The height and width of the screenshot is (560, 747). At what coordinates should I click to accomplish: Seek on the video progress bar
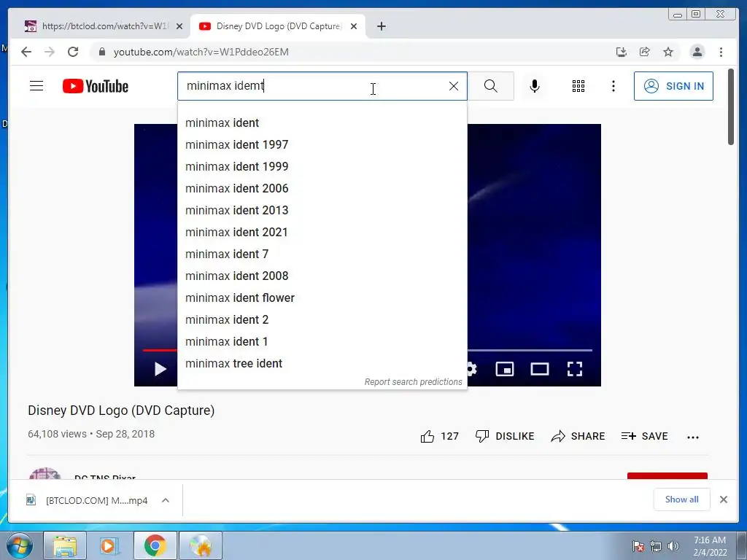(x=530, y=350)
